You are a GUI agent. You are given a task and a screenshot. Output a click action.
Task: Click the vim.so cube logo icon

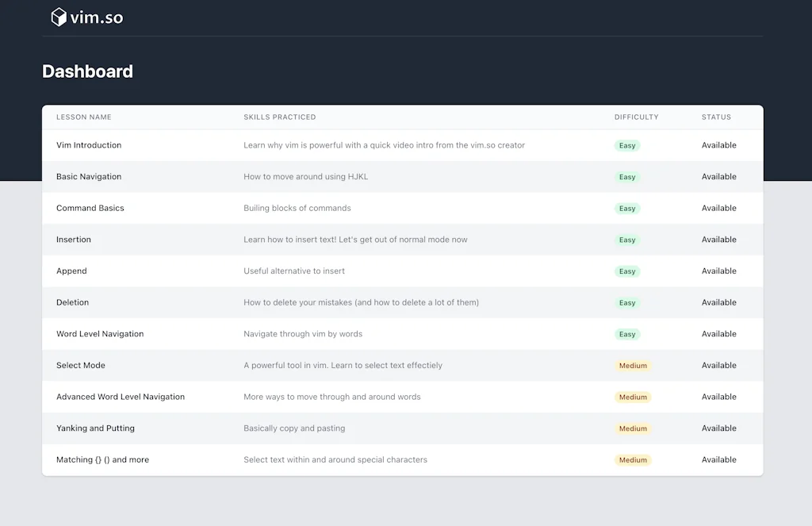tap(59, 16)
